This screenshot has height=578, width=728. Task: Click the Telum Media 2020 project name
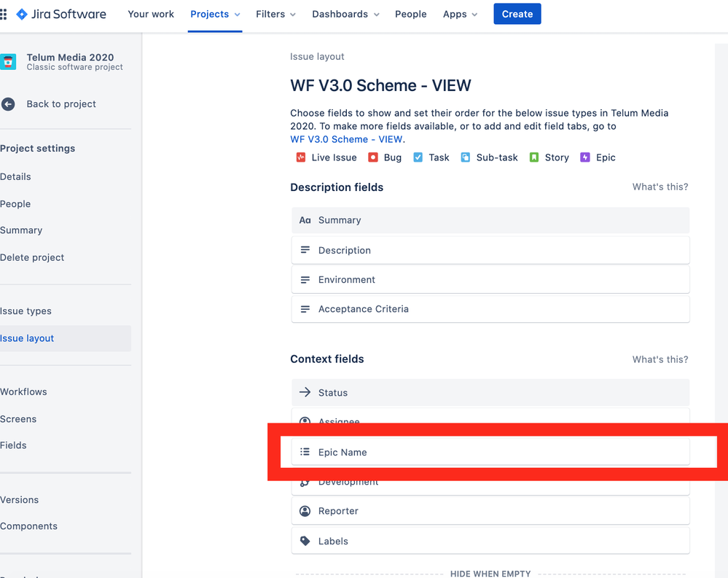[70, 57]
